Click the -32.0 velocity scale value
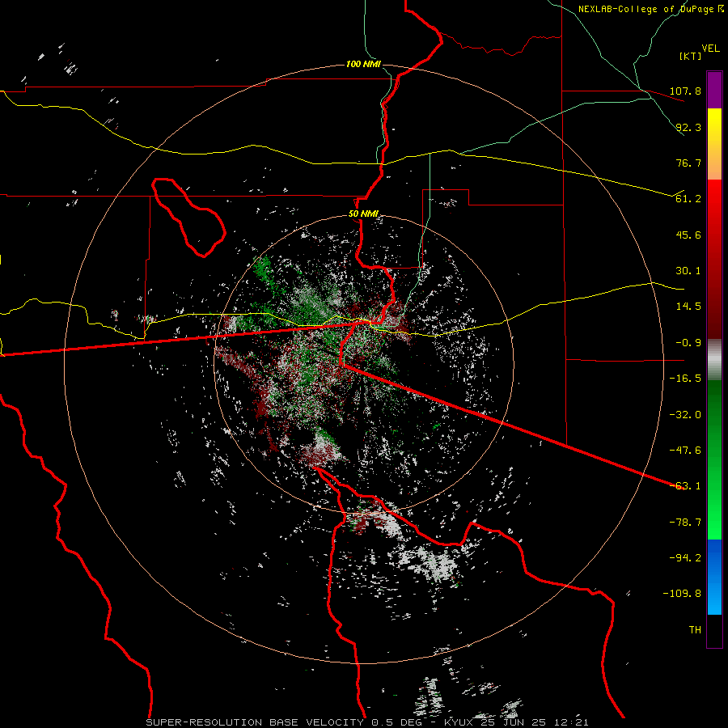Image resolution: width=728 pixels, height=728 pixels. pyautogui.click(x=685, y=415)
